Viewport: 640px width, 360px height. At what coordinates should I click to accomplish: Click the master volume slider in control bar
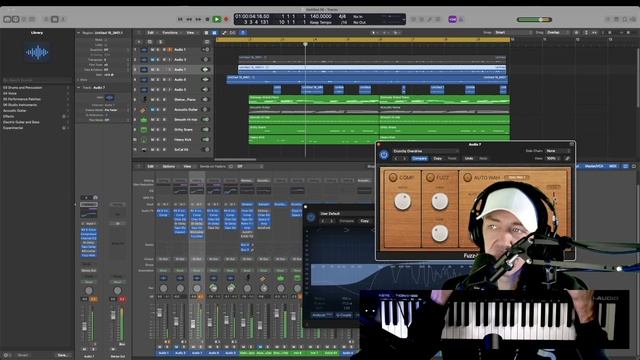click(534, 19)
